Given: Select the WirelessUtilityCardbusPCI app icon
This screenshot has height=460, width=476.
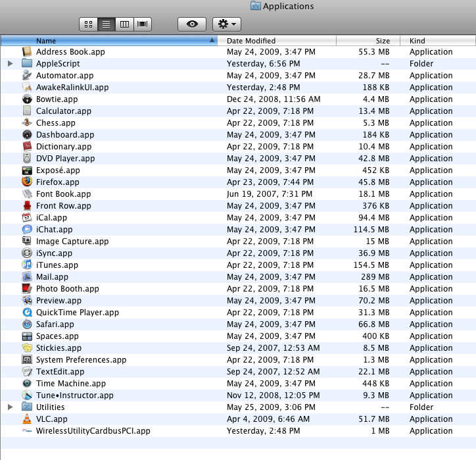Looking at the screenshot, I should coord(27,430).
